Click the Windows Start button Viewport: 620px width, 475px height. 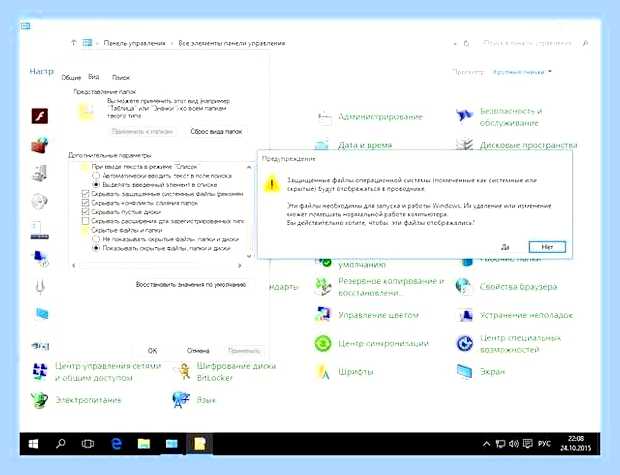[x=34, y=444]
